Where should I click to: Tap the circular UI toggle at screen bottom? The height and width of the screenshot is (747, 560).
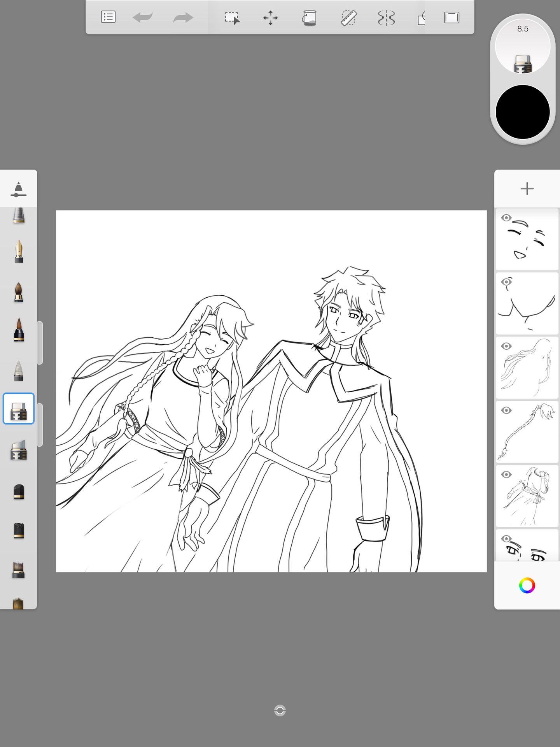(x=280, y=710)
